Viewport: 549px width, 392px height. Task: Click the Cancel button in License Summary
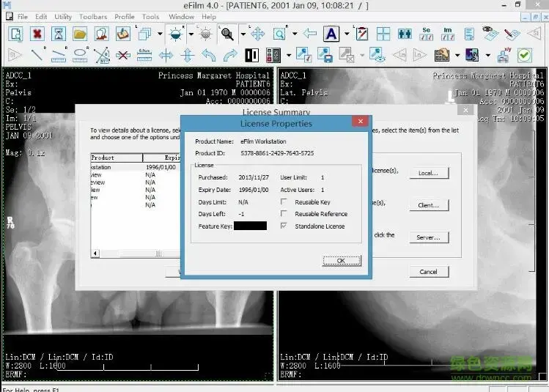coord(428,272)
